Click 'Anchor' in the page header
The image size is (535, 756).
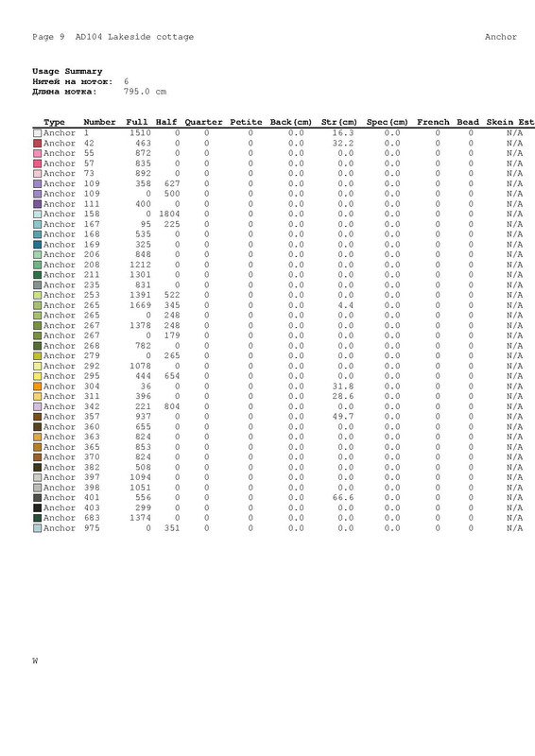pyautogui.click(x=501, y=37)
